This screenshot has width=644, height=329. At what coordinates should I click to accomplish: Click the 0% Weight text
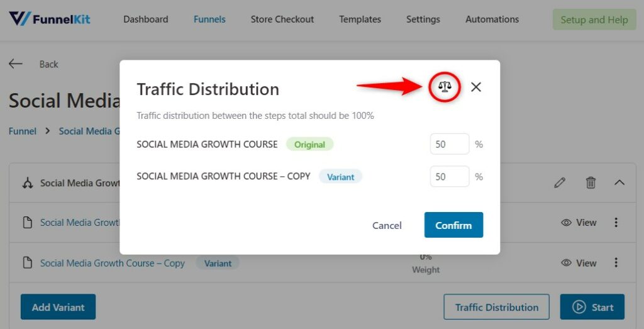426,264
